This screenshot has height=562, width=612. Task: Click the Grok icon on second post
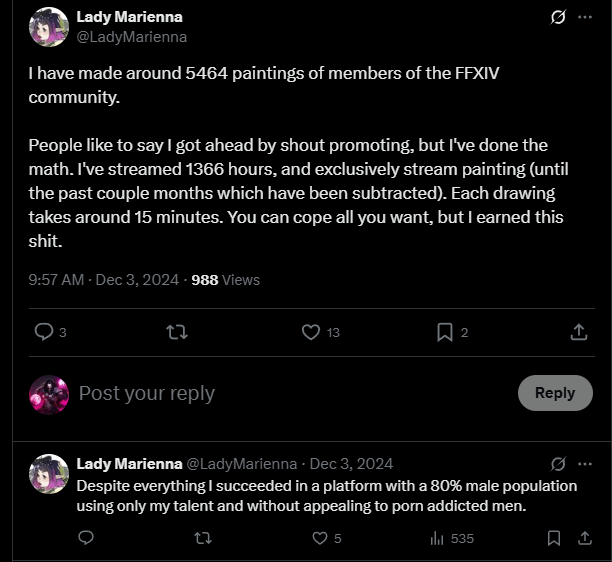[x=559, y=464]
